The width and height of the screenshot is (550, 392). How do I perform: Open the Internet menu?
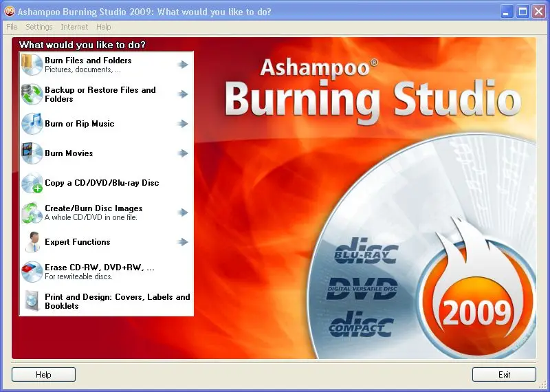pyautogui.click(x=74, y=27)
